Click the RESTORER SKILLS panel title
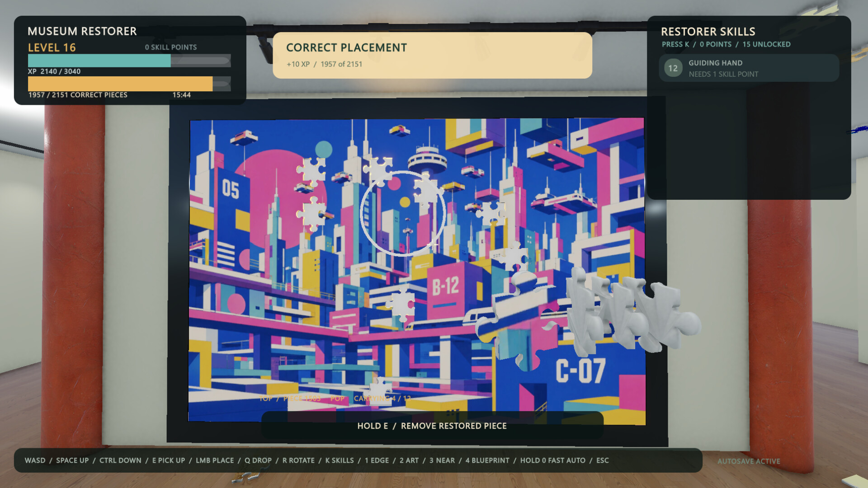This screenshot has width=868, height=488. tap(708, 32)
